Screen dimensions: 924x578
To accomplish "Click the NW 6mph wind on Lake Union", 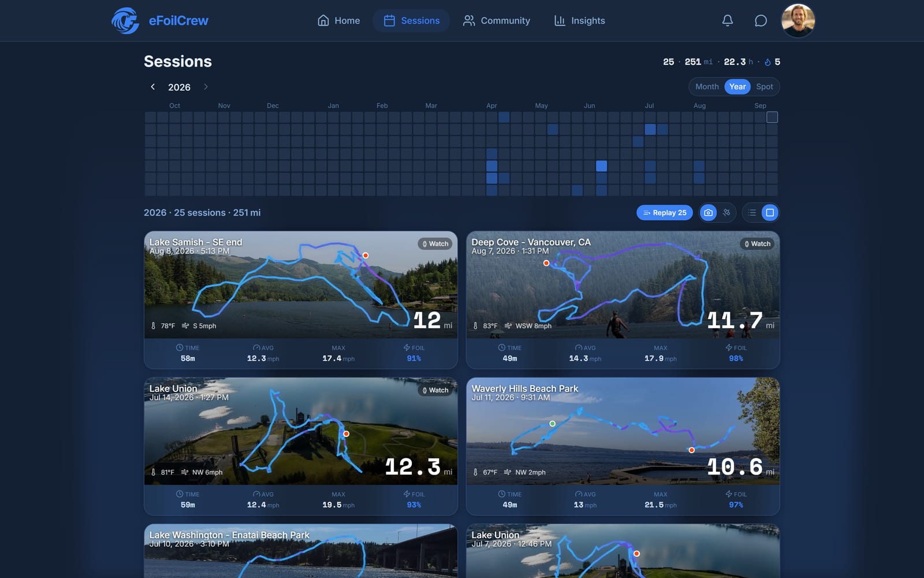I will (x=202, y=472).
